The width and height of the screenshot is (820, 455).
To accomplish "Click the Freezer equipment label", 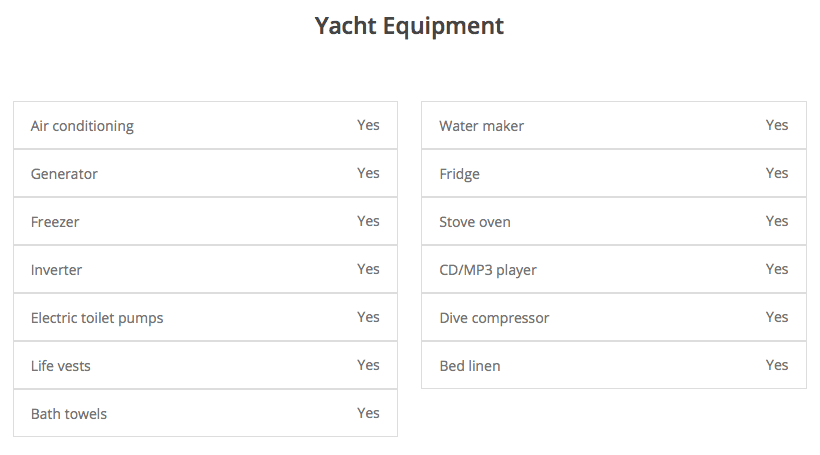I will click(x=55, y=222).
